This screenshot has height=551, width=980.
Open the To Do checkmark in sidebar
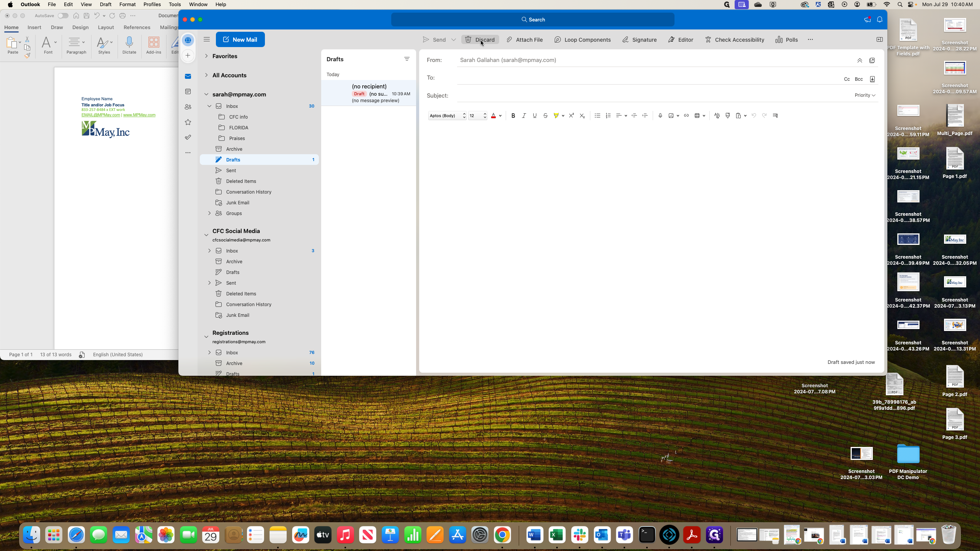click(188, 137)
